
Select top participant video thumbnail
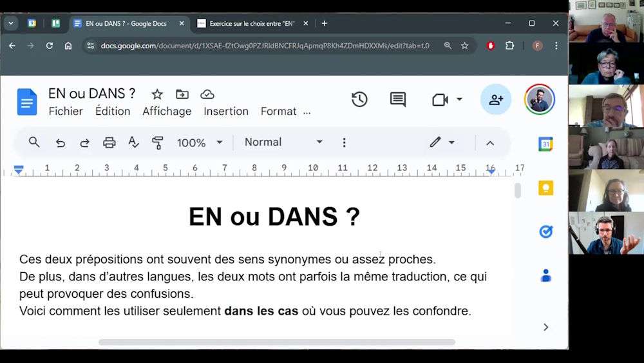pos(606,21)
